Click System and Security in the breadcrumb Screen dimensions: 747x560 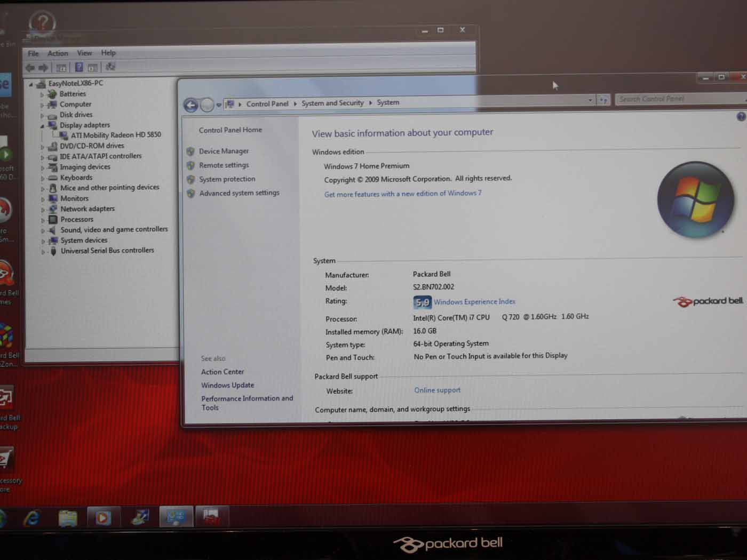coord(332,103)
